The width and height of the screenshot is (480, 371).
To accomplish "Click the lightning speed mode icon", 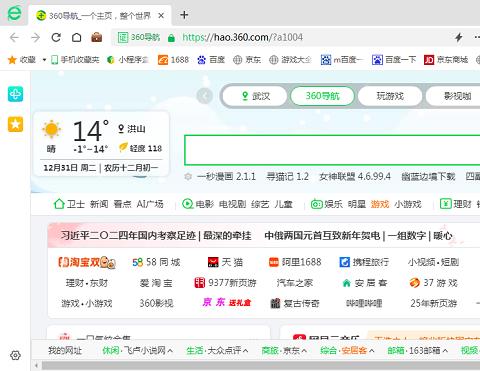I will [459, 37].
